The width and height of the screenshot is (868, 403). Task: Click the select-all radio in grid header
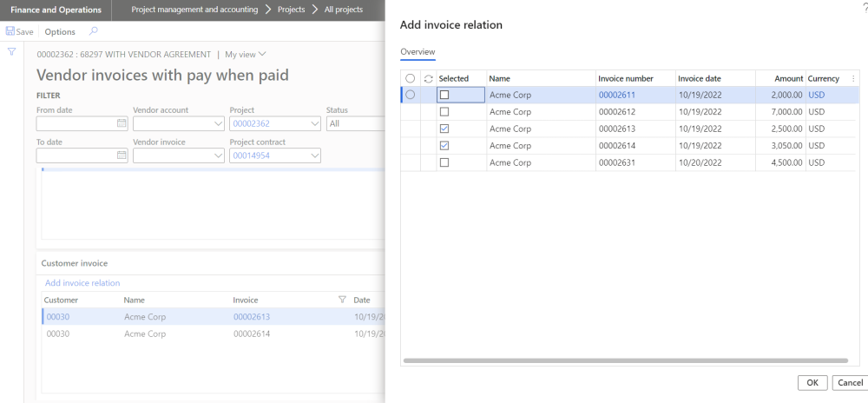point(410,78)
